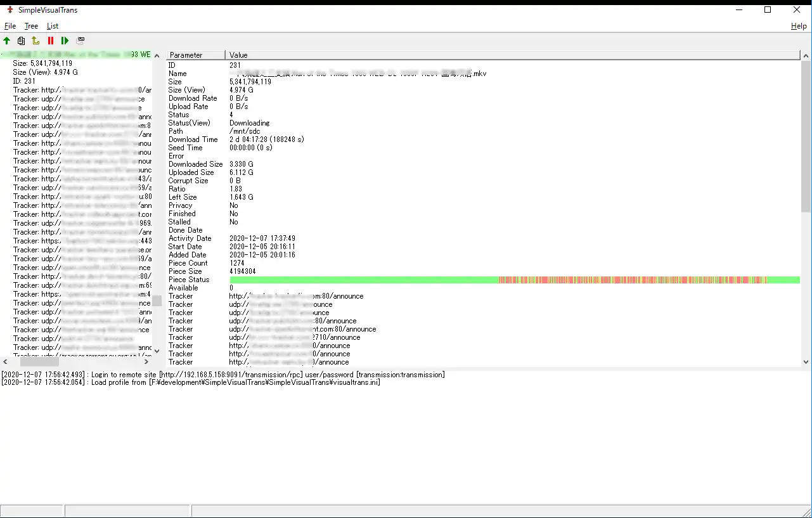Click the Size value '5,341,794,119' in list
The width and height of the screenshot is (812, 518).
[x=250, y=82]
